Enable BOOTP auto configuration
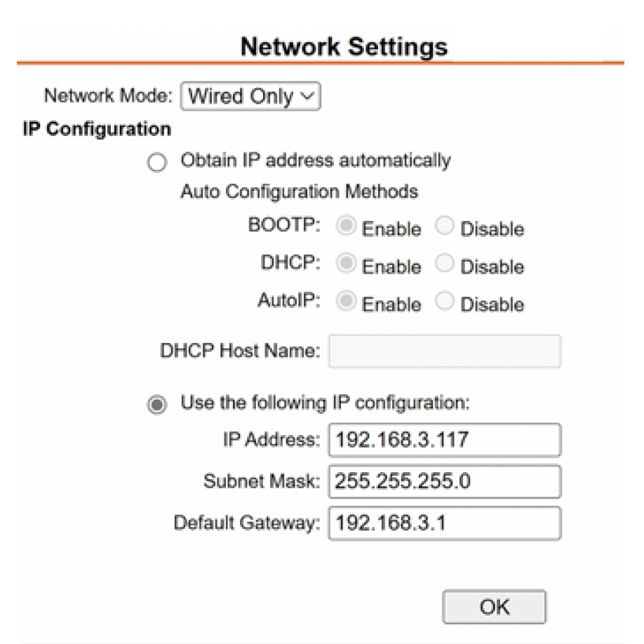 pyautogui.click(x=344, y=227)
